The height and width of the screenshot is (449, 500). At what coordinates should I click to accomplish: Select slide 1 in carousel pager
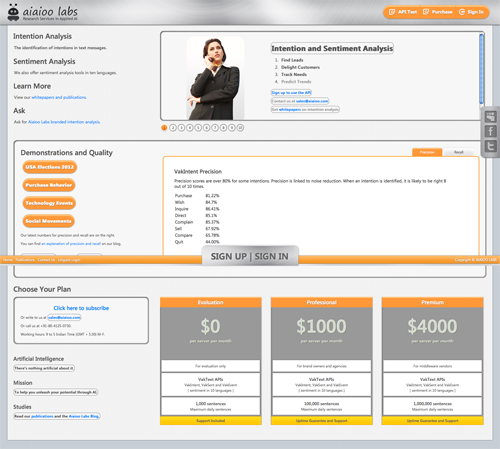click(164, 128)
